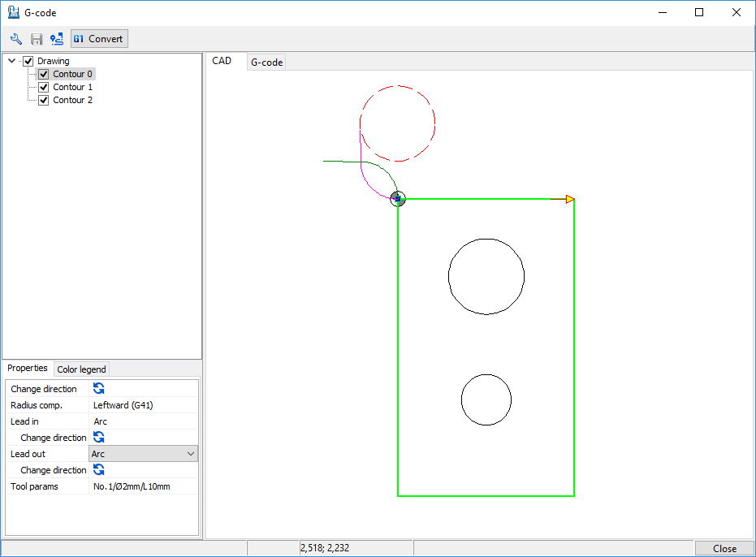Open the Lead out Arc dropdown
This screenshot has height=557, width=756.
pyautogui.click(x=143, y=454)
